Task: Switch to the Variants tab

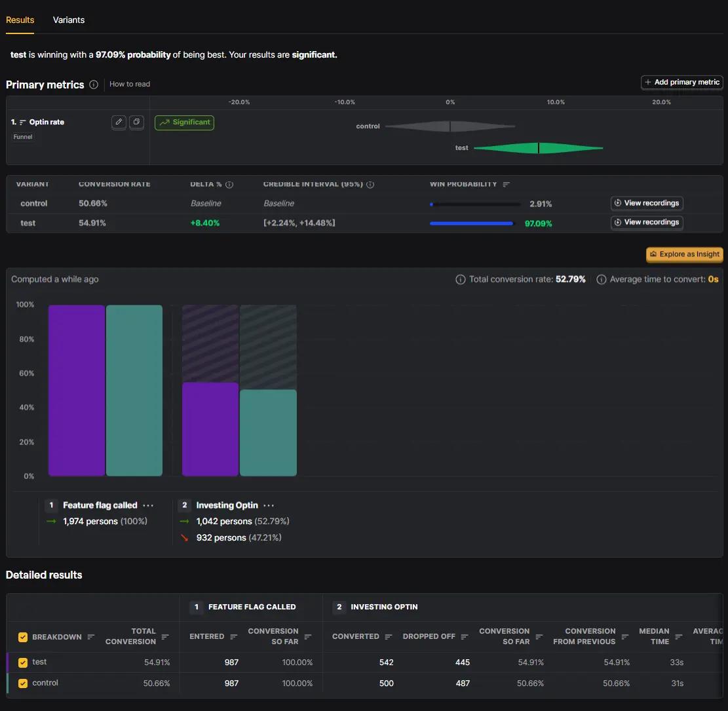Action: coord(69,20)
